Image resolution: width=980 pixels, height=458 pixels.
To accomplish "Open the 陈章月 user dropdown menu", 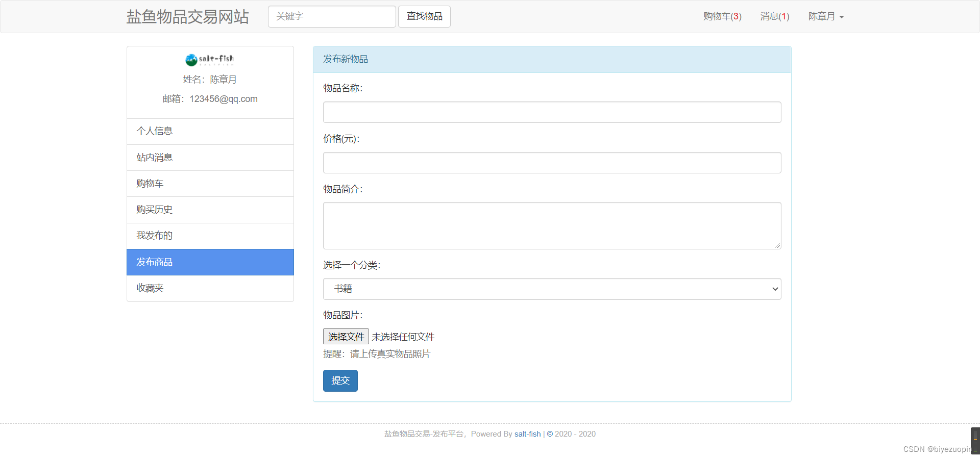I will [826, 16].
